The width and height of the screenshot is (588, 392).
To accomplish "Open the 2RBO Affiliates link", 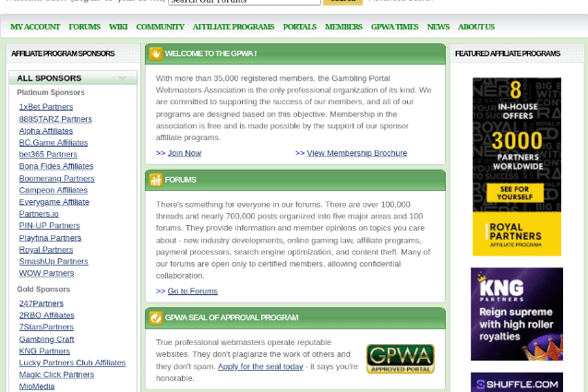I will click(47, 315).
